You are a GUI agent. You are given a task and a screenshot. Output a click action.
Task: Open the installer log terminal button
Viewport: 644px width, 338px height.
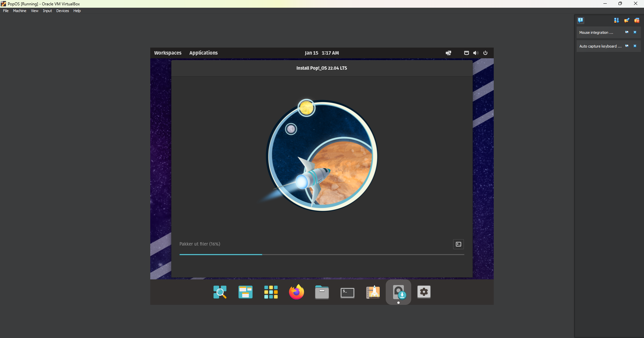[458, 244]
